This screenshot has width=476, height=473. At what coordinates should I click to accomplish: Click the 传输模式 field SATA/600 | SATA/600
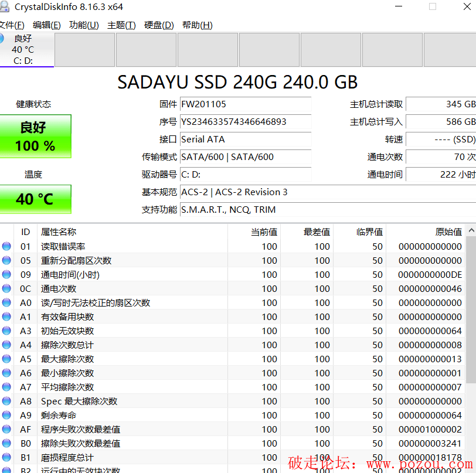click(x=246, y=157)
